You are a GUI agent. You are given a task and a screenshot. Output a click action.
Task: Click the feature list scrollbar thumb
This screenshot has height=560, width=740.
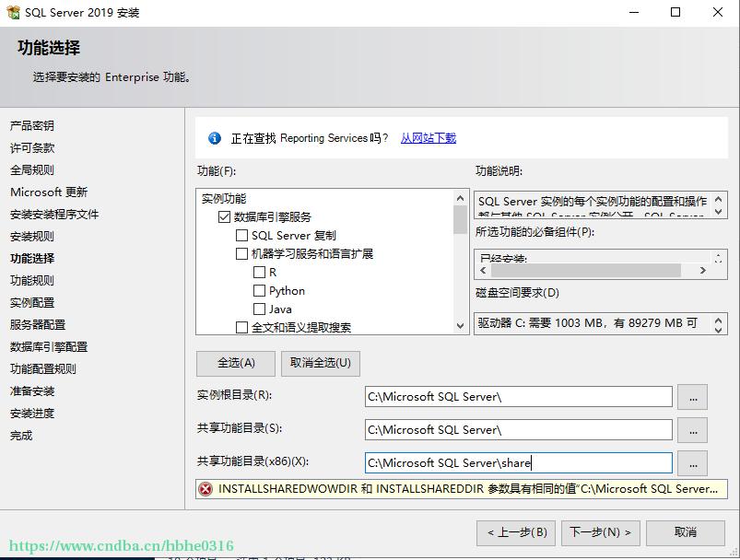pos(460,219)
